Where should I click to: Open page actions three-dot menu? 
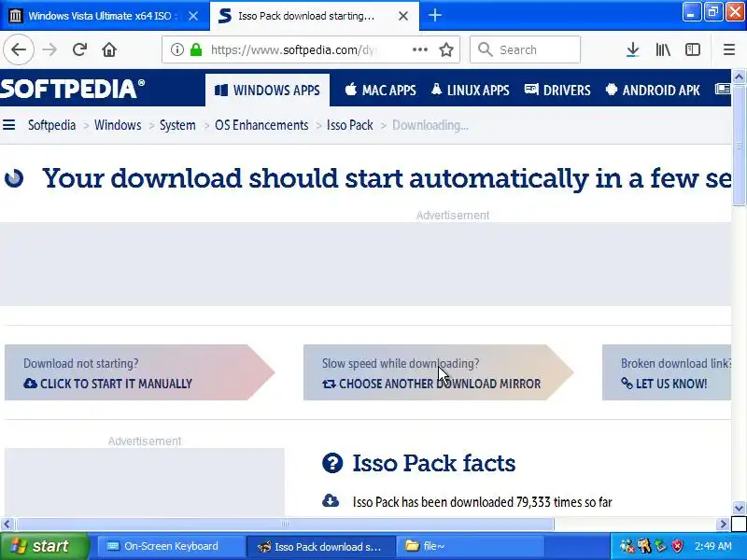point(419,49)
